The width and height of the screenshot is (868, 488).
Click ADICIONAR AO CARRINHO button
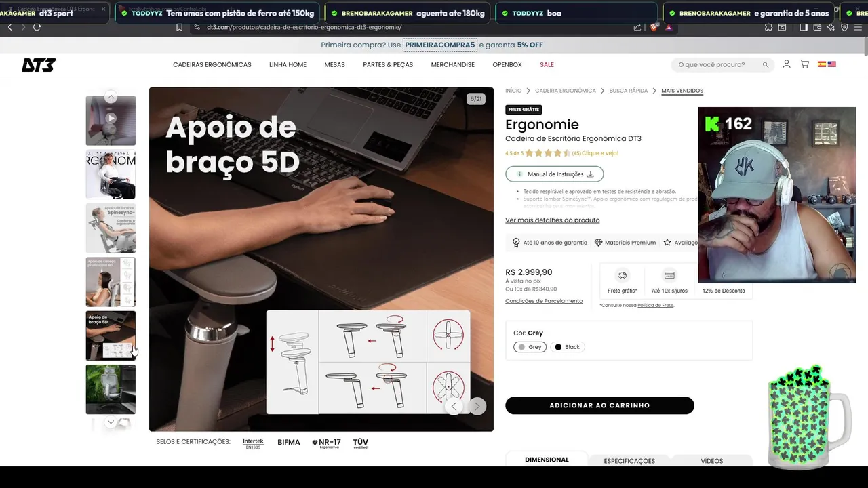(x=599, y=405)
